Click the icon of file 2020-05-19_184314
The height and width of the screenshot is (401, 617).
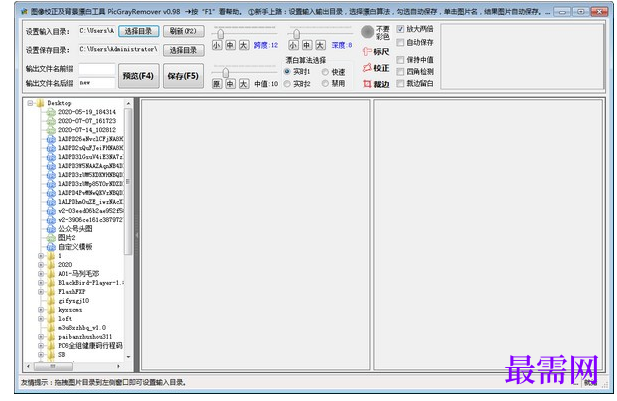click(x=51, y=112)
